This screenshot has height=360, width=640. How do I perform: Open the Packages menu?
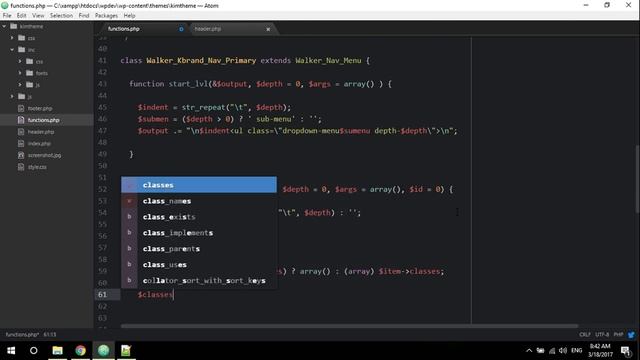(x=106, y=16)
